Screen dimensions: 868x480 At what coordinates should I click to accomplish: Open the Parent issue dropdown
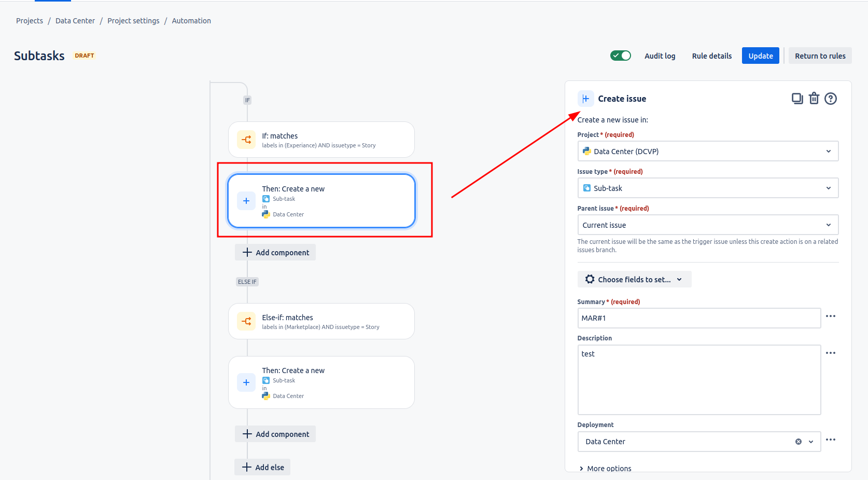[x=707, y=225]
